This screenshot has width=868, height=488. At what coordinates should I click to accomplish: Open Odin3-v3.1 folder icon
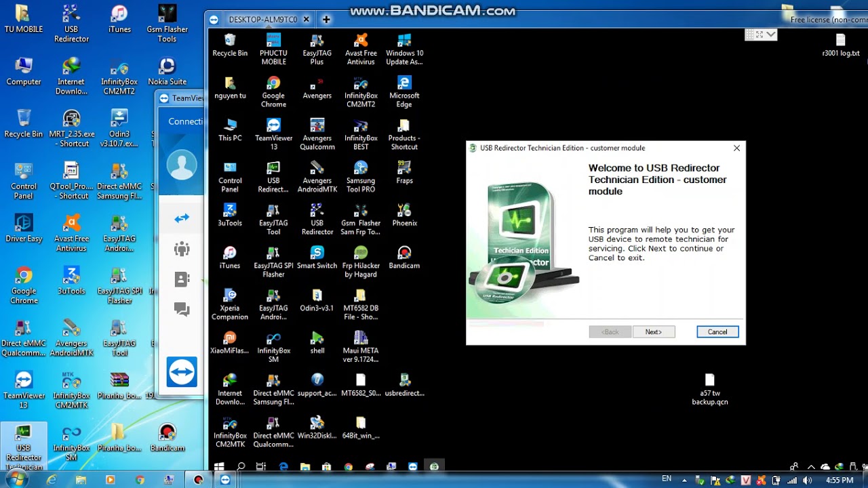coord(317,300)
